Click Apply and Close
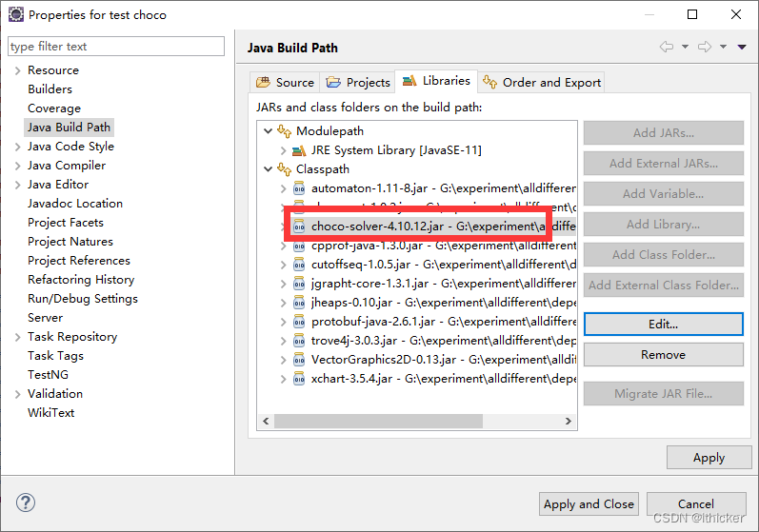This screenshot has height=532, width=759. (x=589, y=504)
